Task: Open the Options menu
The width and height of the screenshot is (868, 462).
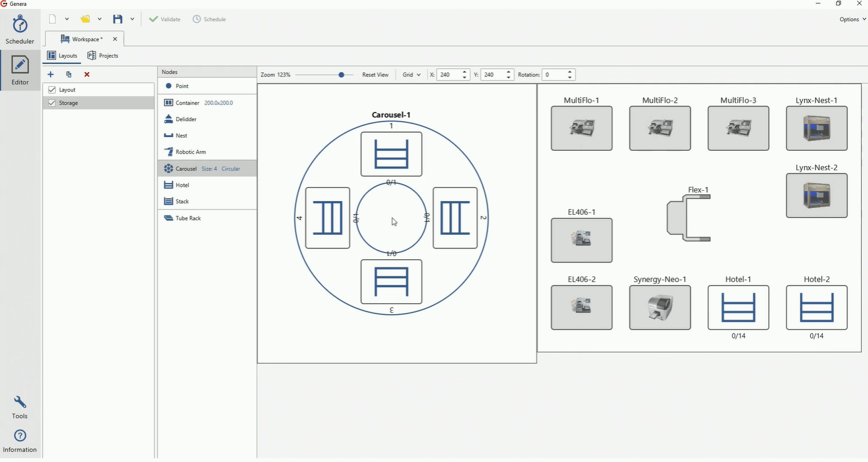Action: [x=851, y=19]
